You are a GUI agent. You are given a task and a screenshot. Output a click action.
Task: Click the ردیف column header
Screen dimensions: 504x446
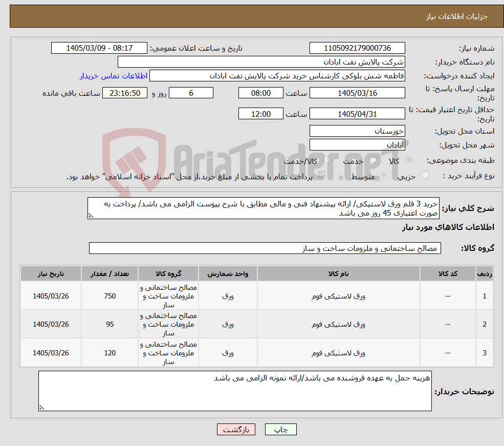[485, 273]
